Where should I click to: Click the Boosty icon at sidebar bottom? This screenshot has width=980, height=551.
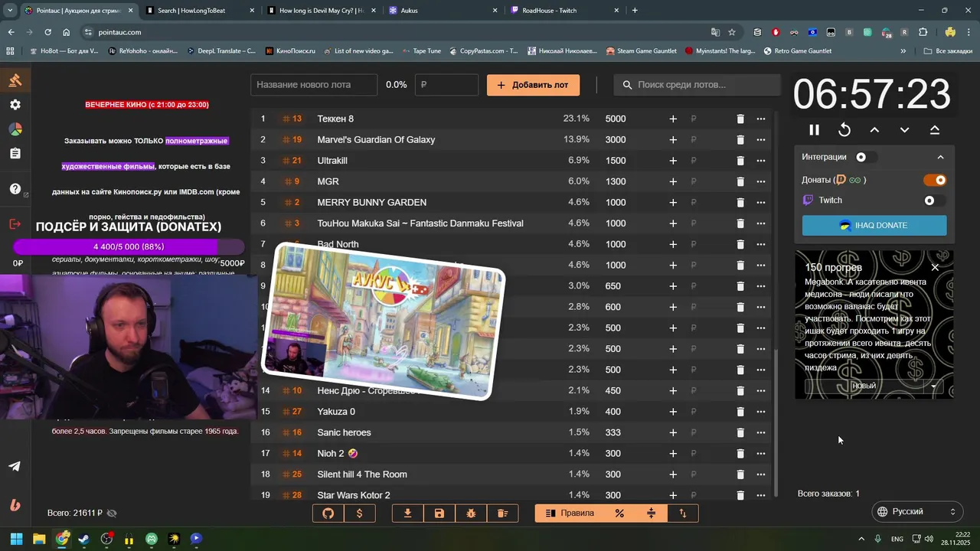(x=15, y=504)
